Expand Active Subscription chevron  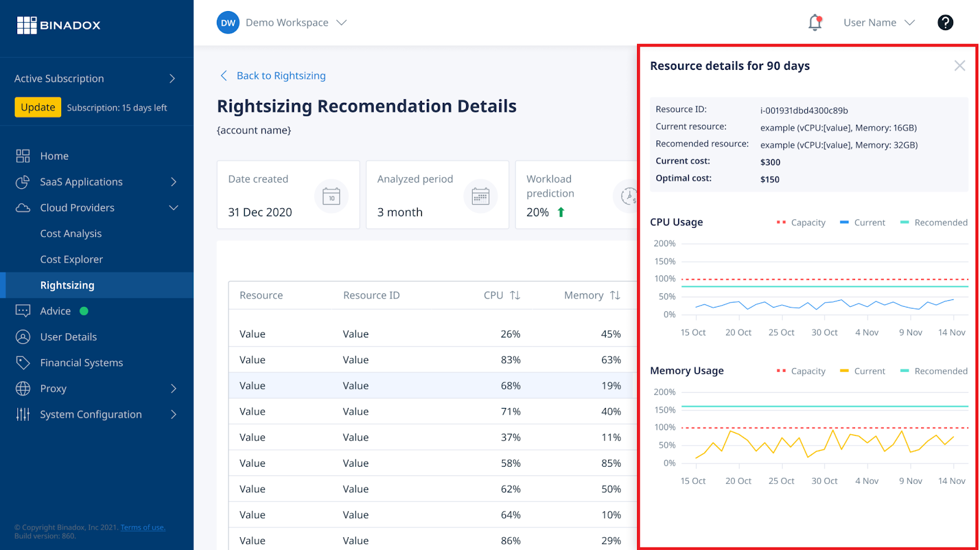(172, 78)
